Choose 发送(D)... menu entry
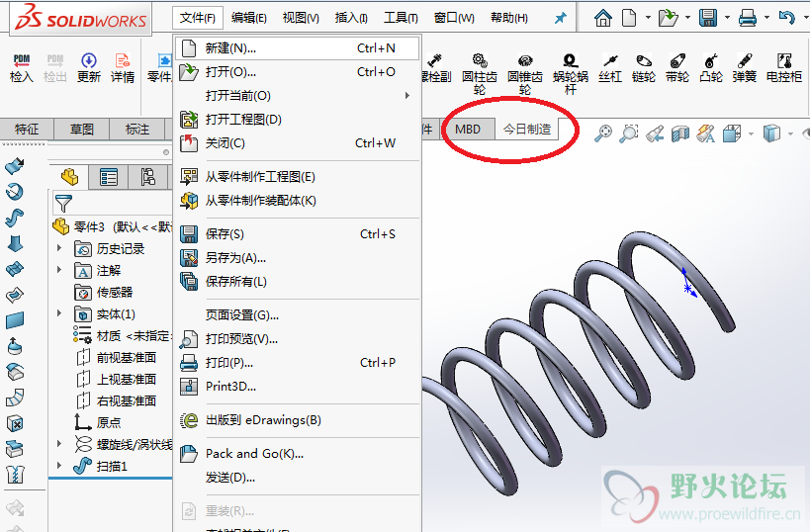This screenshot has width=810, height=532. click(x=297, y=478)
